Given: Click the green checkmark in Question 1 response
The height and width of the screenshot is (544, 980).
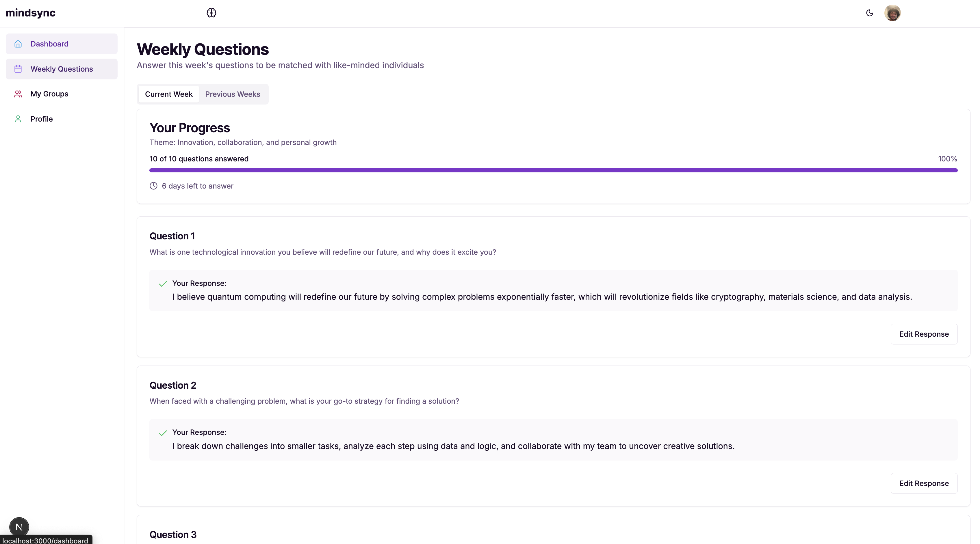Looking at the screenshot, I should [163, 284].
